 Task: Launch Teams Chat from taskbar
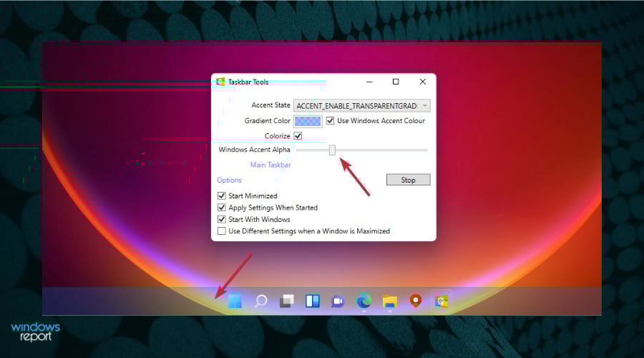point(338,301)
